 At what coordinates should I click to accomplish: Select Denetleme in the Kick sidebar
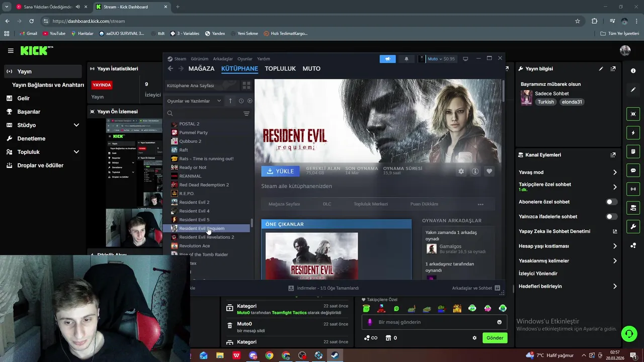(x=31, y=138)
